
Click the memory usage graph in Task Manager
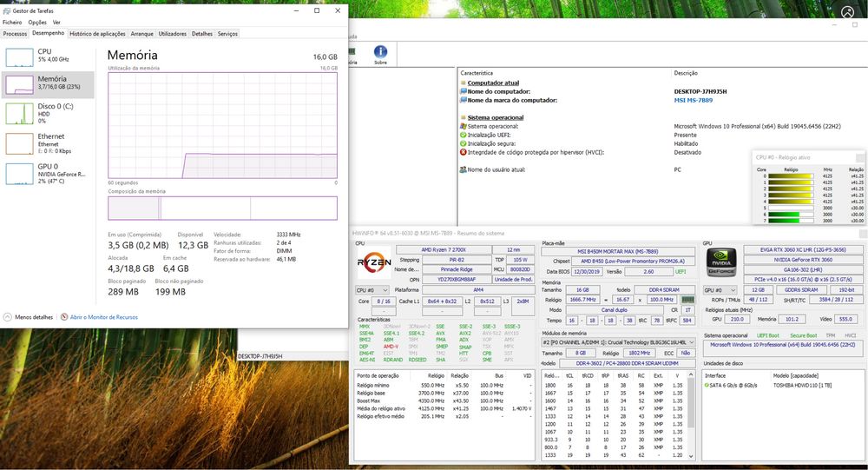pos(222,125)
